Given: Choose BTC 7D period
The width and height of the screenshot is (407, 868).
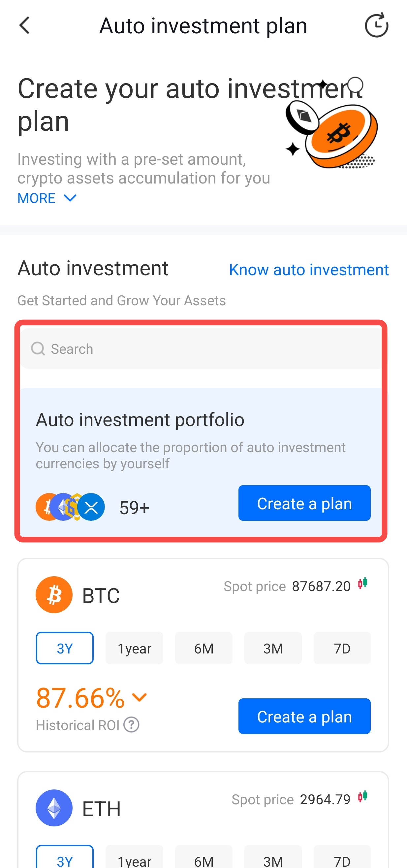Looking at the screenshot, I should tap(342, 648).
